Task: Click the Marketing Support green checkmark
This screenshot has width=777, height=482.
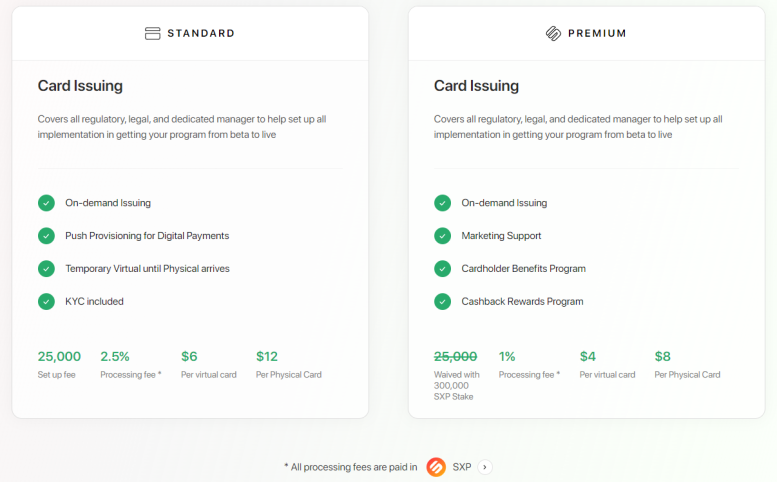Action: [443, 236]
